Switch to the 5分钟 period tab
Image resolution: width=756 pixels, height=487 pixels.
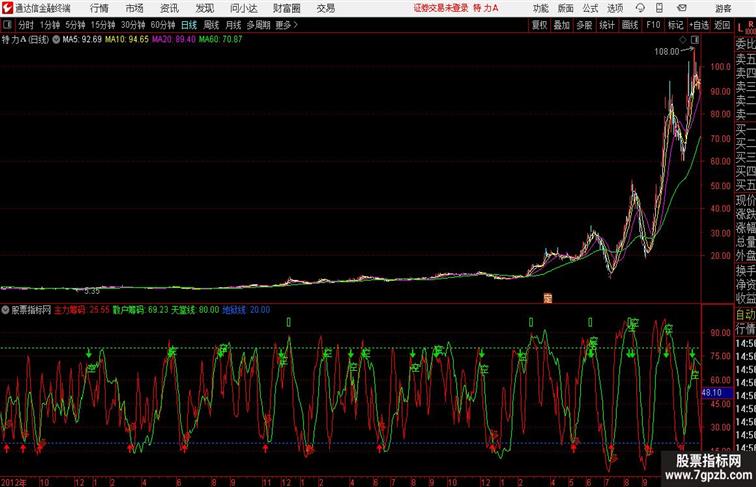pyautogui.click(x=75, y=25)
